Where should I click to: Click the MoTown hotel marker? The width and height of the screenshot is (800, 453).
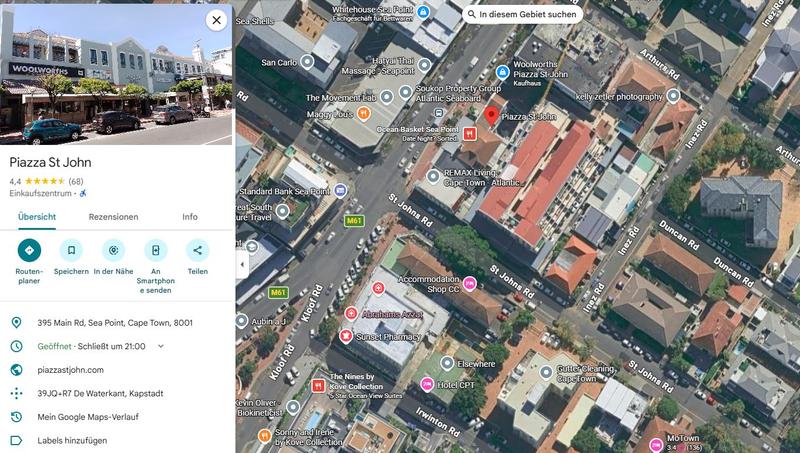click(x=656, y=444)
